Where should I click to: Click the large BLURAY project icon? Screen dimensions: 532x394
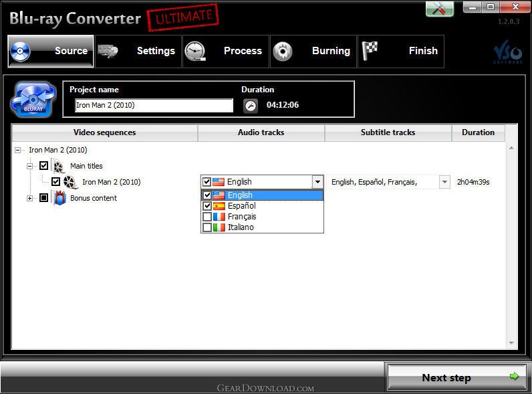click(33, 100)
